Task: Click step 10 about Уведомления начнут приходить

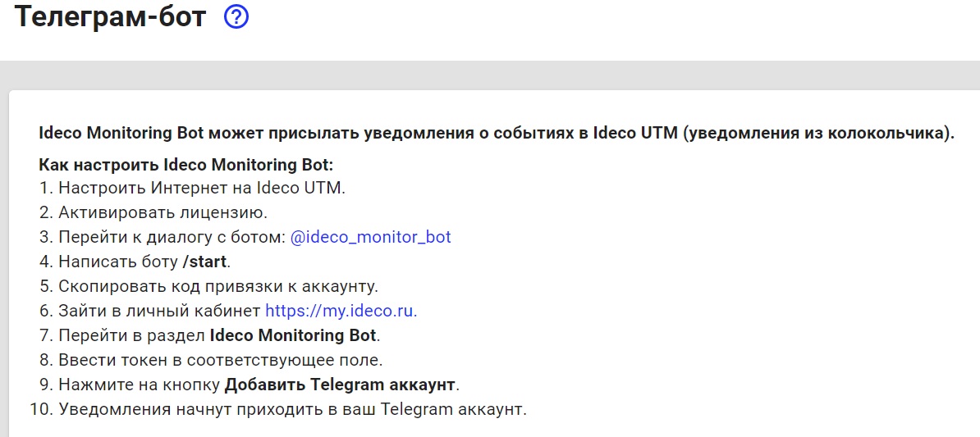Action: 291,408
